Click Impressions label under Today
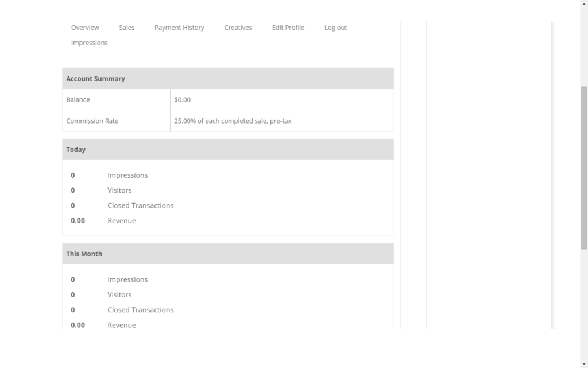 pyautogui.click(x=127, y=175)
